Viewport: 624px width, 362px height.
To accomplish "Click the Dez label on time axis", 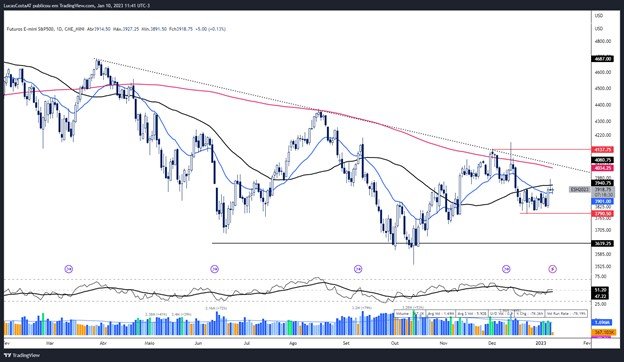I will point(492,343).
